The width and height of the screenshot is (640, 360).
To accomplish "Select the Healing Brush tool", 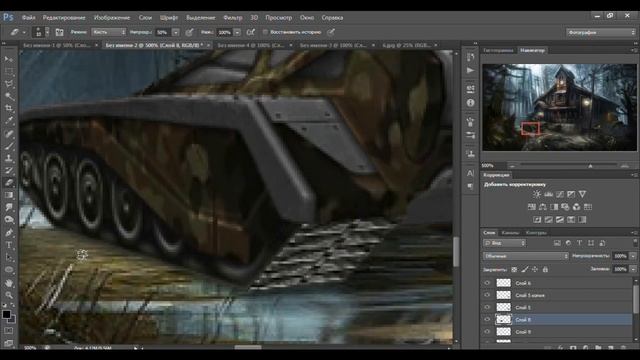I will tap(9, 133).
